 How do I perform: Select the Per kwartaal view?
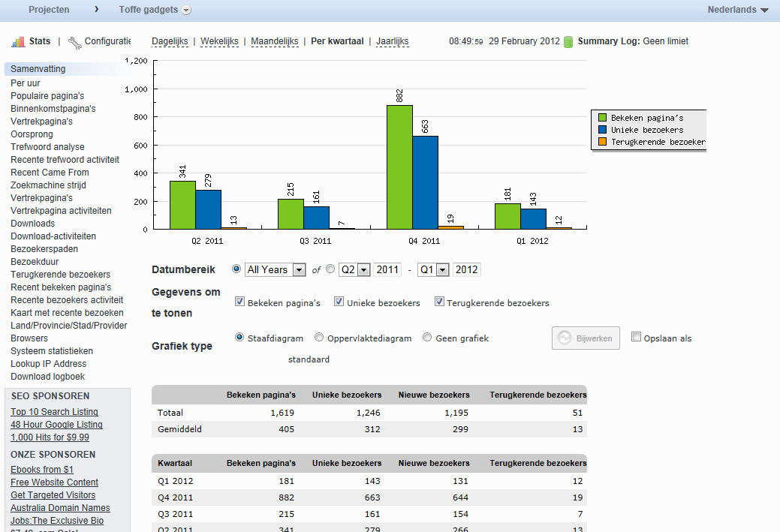click(337, 41)
